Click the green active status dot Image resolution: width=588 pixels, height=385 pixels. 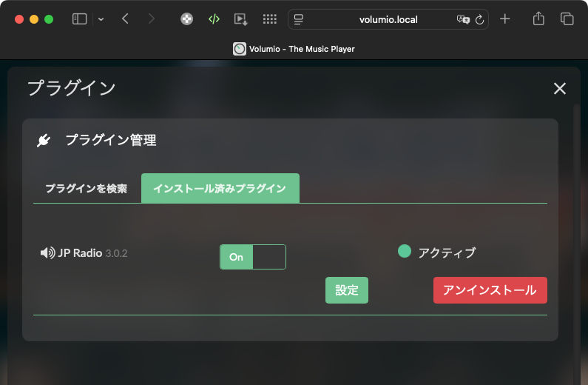(405, 251)
